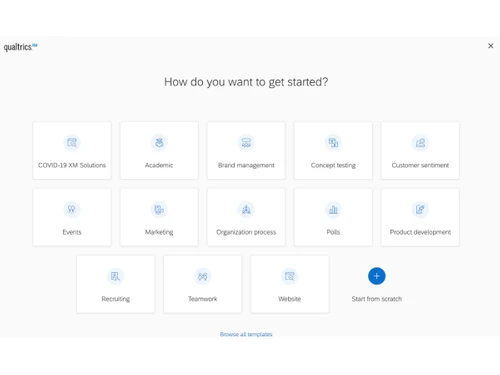Screen dimensions: 500x375
Task: Click the Website category icon
Action: pos(289,276)
